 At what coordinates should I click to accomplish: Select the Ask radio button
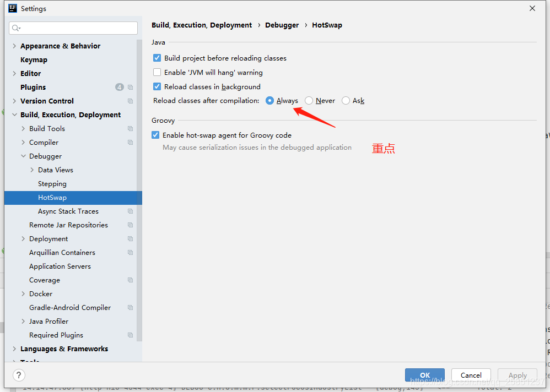346,101
